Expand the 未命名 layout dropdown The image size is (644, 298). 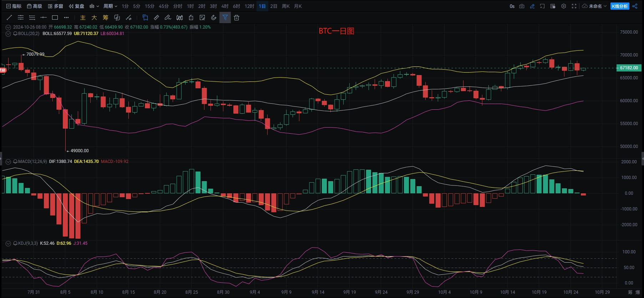(595, 6)
